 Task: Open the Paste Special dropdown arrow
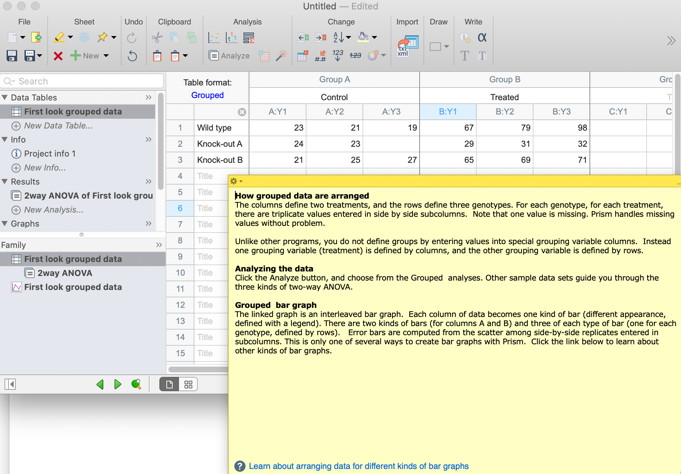pos(185,56)
